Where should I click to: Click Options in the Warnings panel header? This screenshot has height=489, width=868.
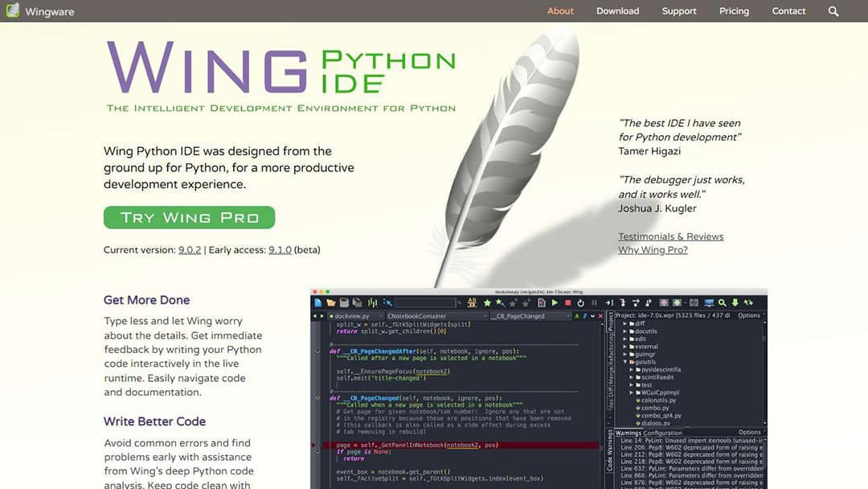[750, 433]
